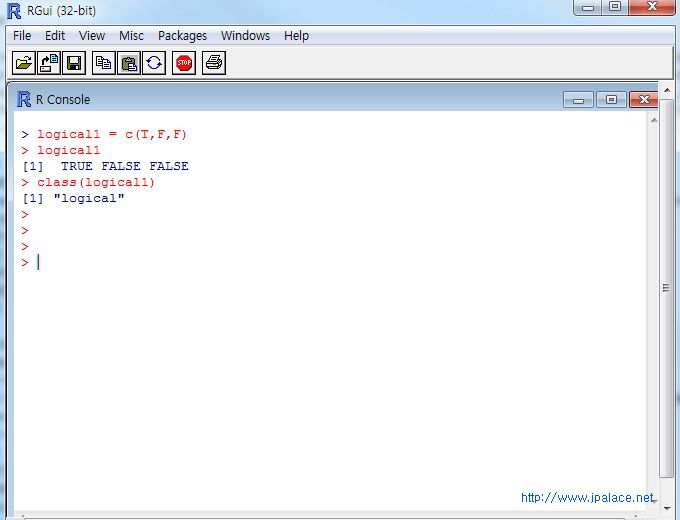Click the 'RGui (32-bit)' title text
The width and height of the screenshot is (680, 520).
click(62, 10)
